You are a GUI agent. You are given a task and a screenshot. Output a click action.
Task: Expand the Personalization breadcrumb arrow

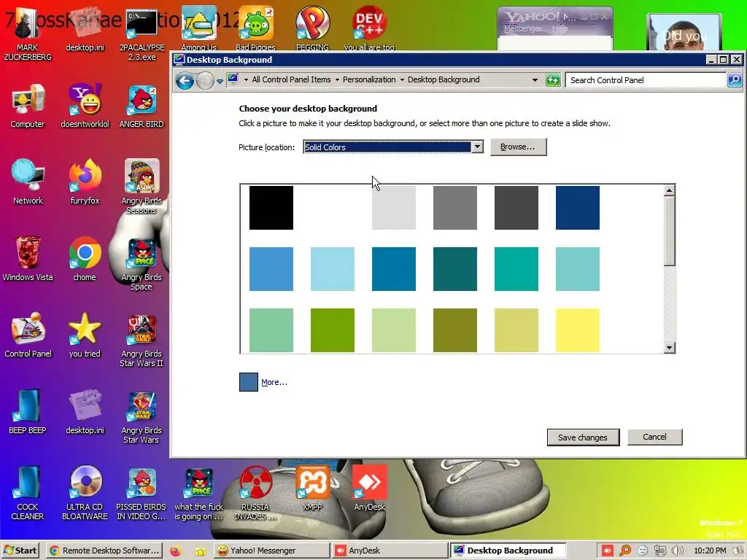click(337, 80)
